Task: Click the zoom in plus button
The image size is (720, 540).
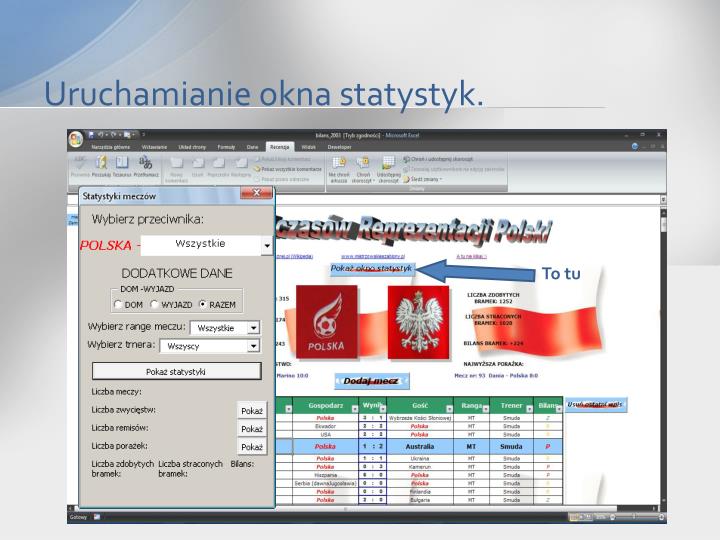Action: coord(661,517)
